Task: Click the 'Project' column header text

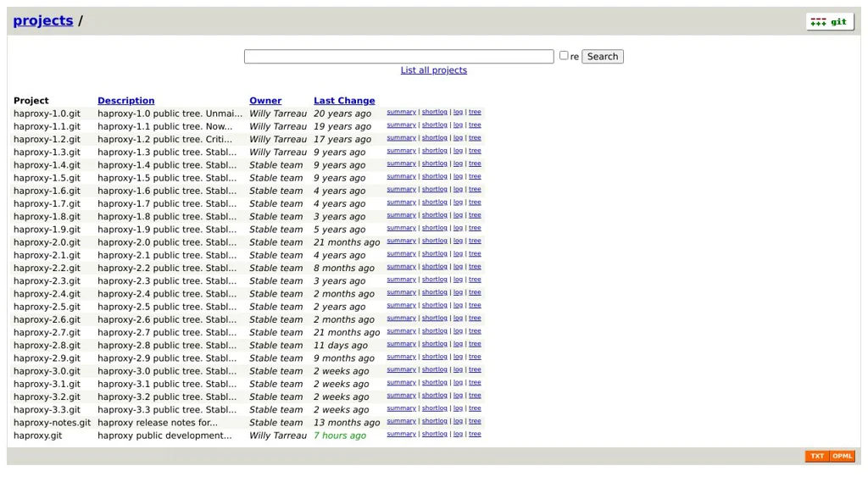Action: 31,101
